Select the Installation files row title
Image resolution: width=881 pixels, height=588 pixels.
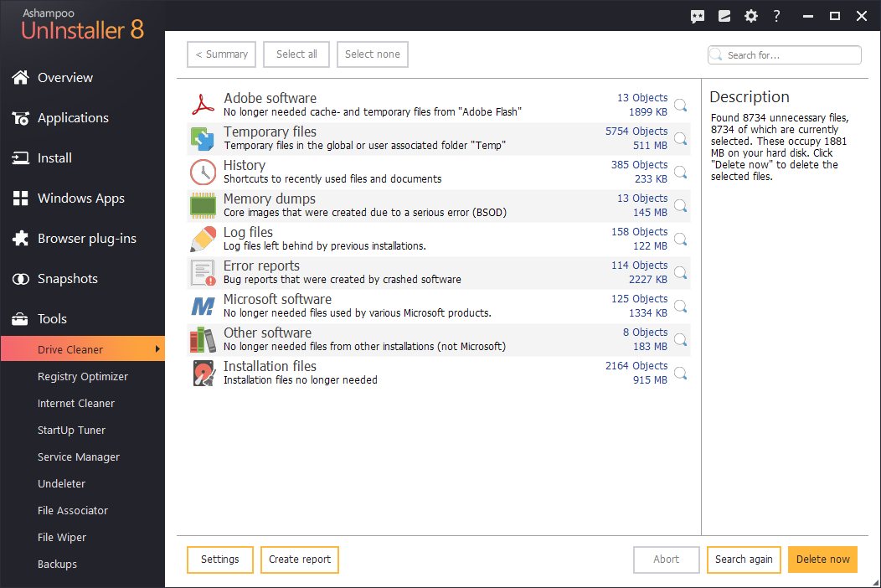(270, 366)
